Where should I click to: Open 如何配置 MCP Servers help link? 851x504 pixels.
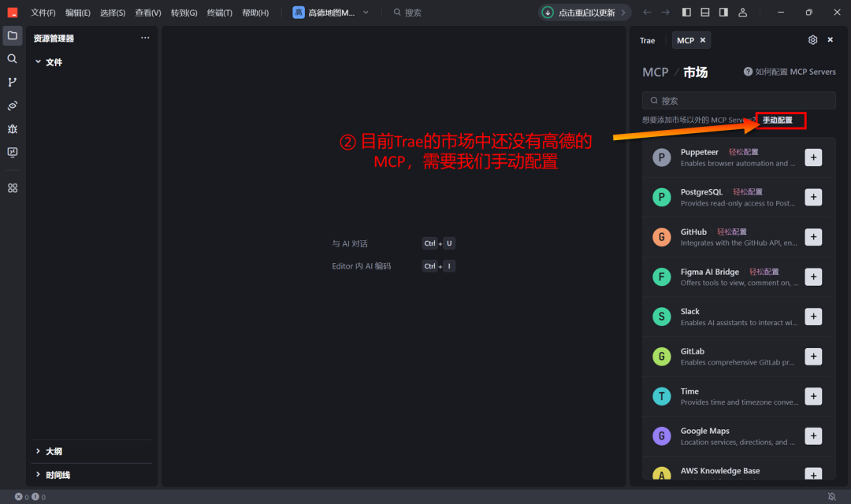coord(790,72)
